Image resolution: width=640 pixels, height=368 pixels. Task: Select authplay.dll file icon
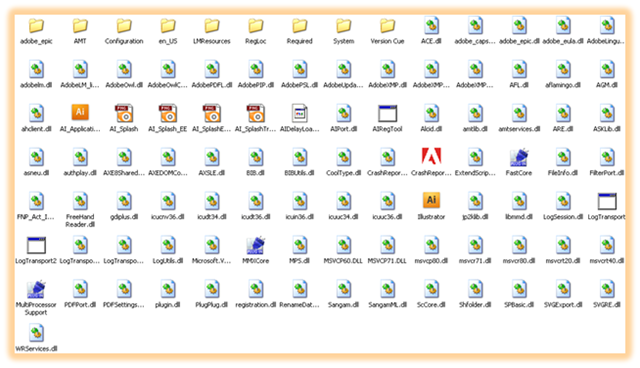80,157
